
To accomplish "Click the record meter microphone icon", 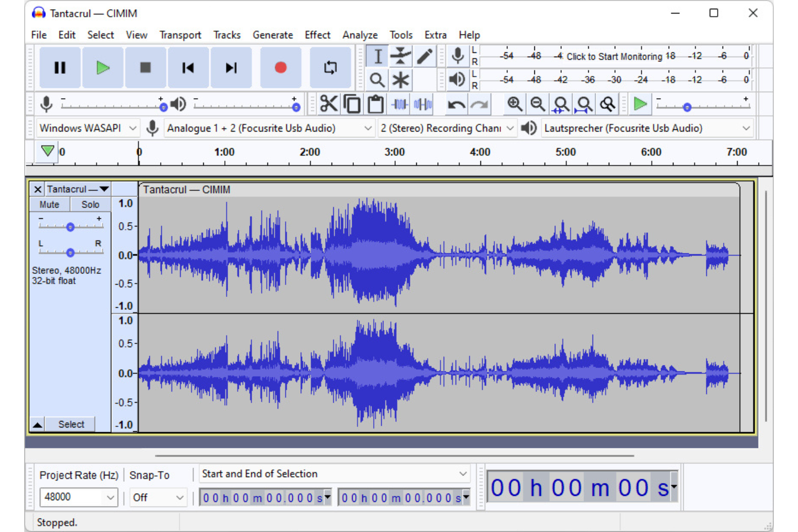I will 458,56.
